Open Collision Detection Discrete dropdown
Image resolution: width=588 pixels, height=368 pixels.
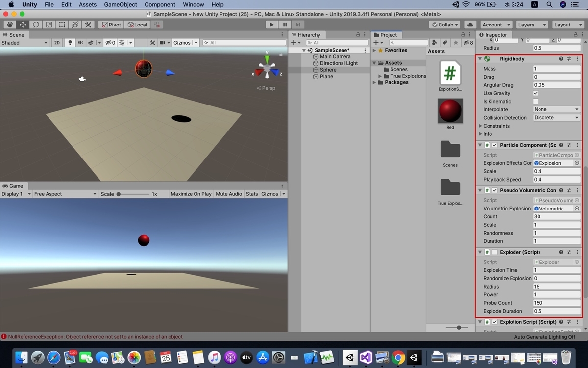coord(557,118)
